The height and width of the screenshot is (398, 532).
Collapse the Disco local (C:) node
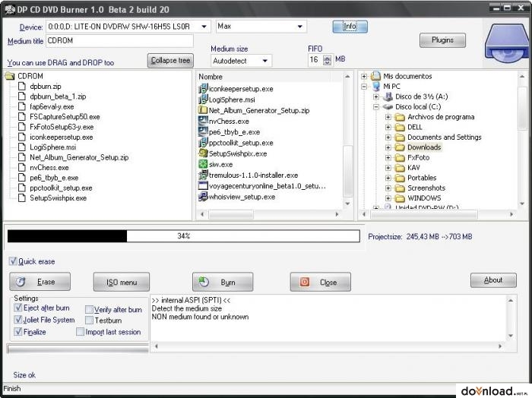click(376, 107)
